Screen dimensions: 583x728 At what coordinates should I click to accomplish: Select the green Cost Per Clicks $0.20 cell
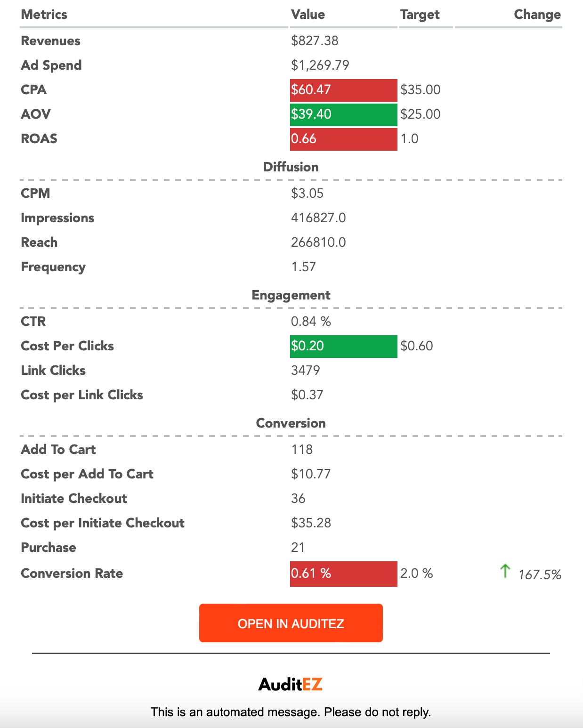point(344,346)
